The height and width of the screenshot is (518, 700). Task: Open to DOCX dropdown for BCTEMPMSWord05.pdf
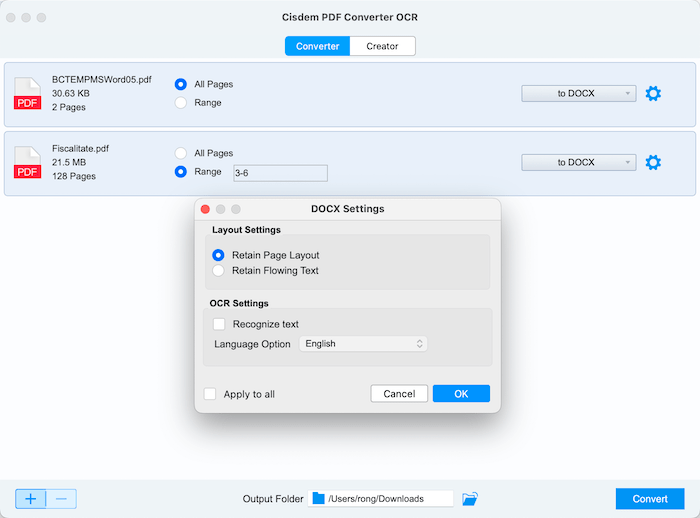coord(579,93)
